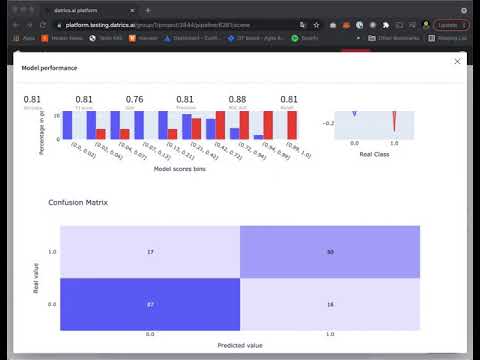Image resolution: width=480 pixels, height=360 pixels.
Task: Go forward in browser history
Action: point(29,25)
